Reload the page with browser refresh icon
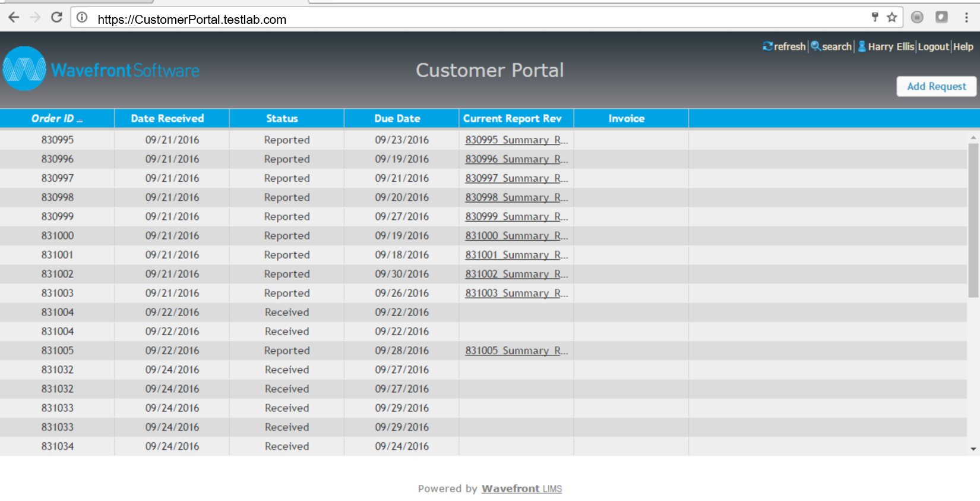The image size is (980, 501). (x=56, y=17)
